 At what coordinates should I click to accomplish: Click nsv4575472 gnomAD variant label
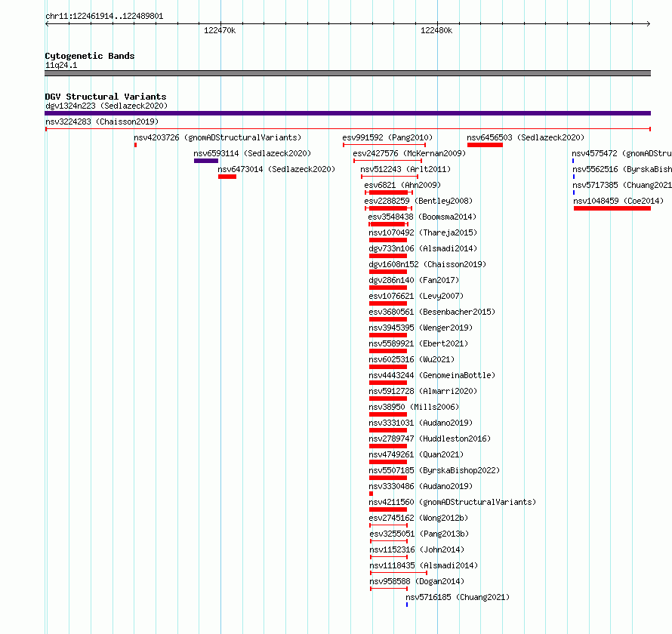pos(622,153)
